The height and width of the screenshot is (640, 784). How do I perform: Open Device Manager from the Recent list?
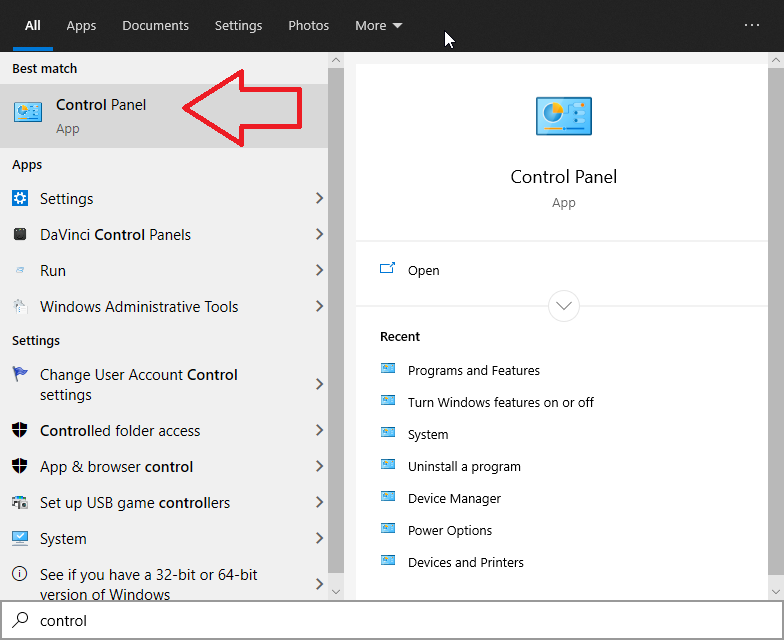454,498
